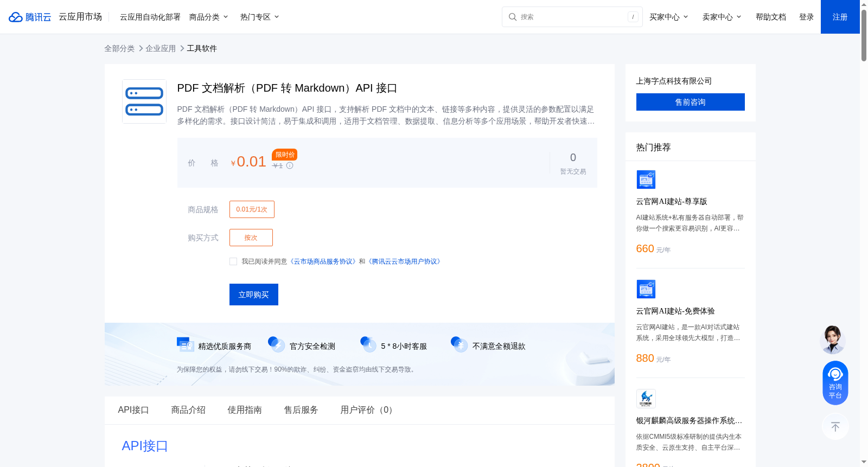This screenshot has height=467, width=868.
Task: Open the 云市场商品服务协议 link
Action: click(323, 261)
